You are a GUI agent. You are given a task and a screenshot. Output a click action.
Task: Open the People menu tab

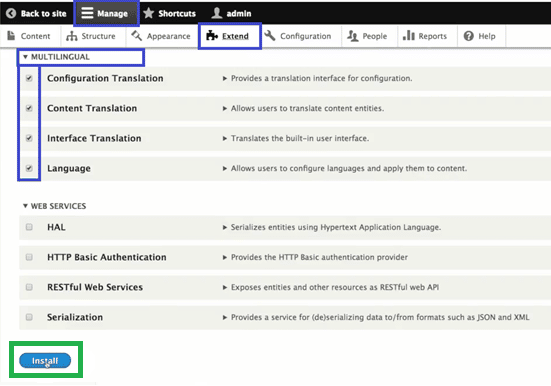coord(369,36)
